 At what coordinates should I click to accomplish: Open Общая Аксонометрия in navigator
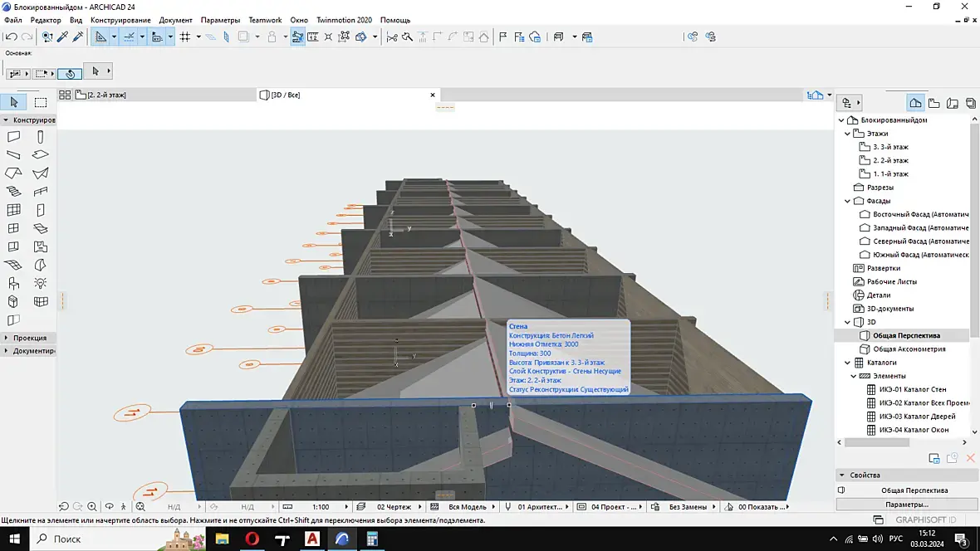tap(909, 349)
